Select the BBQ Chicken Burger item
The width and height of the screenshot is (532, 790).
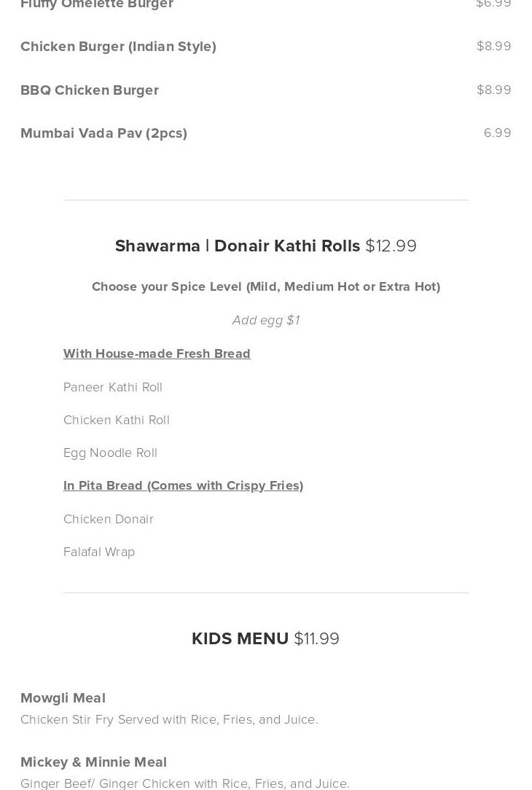(x=90, y=90)
